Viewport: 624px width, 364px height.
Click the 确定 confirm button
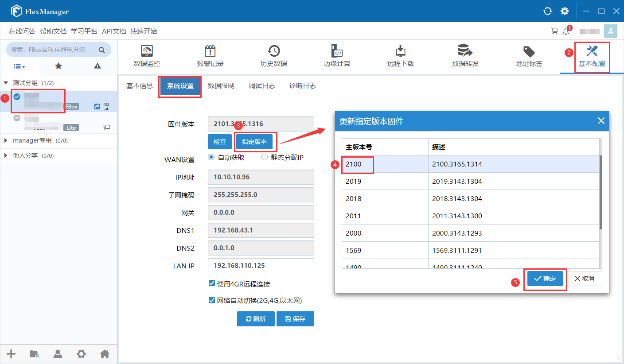point(545,279)
